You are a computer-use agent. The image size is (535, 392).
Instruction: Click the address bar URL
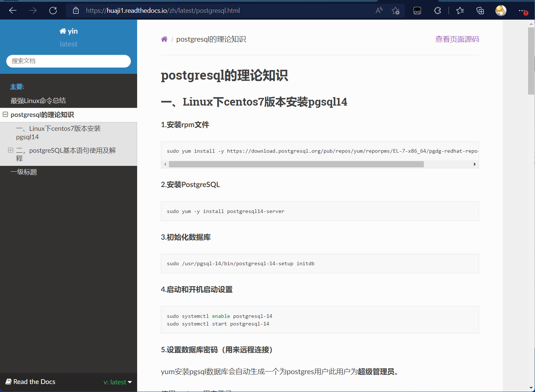point(163,11)
